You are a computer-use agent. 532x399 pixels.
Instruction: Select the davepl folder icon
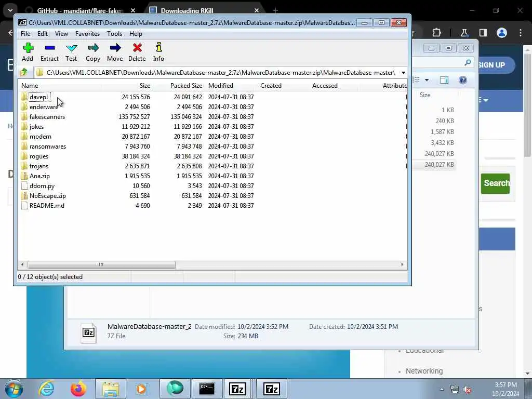[24, 97]
